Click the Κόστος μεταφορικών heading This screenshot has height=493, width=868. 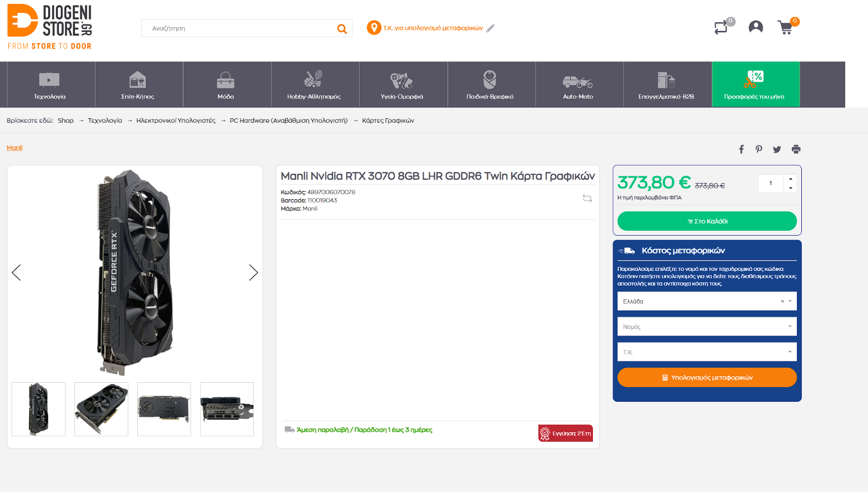[683, 251]
